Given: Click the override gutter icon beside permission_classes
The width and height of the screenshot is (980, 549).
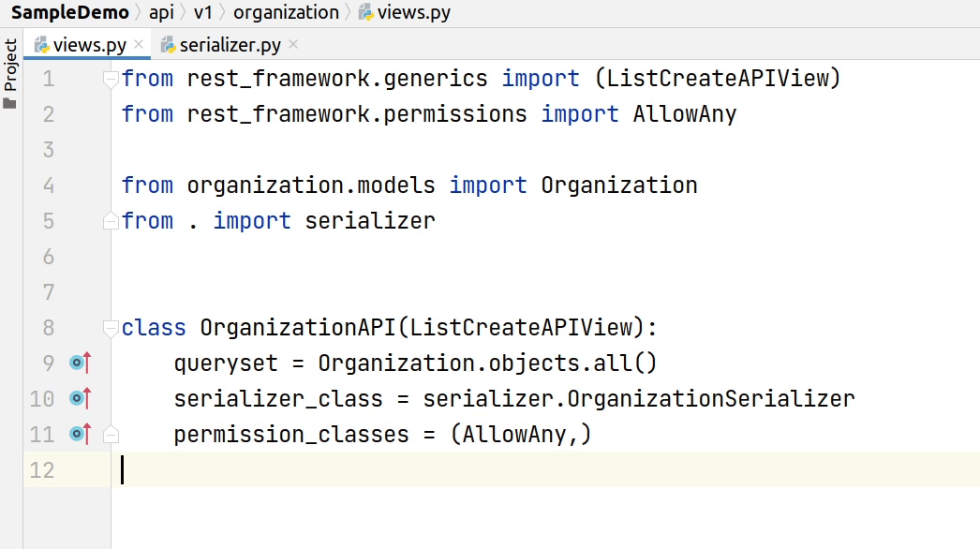Looking at the screenshot, I should click(x=81, y=434).
